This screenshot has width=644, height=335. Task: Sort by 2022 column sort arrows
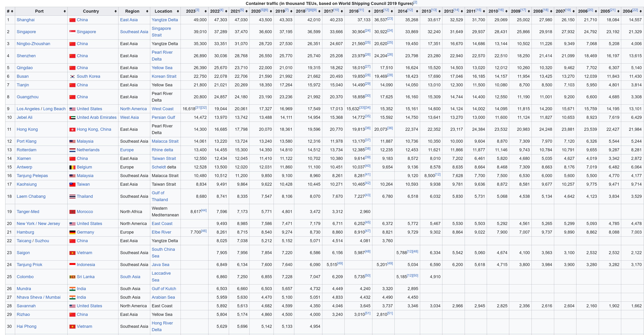[226, 11]
